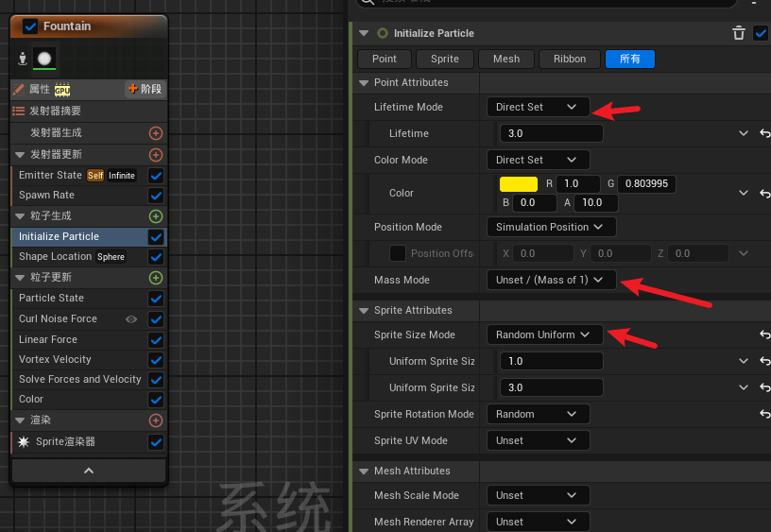This screenshot has height=532, width=771.
Task: Open the 发射器摘要 list icon
Action: pyautogui.click(x=19, y=112)
